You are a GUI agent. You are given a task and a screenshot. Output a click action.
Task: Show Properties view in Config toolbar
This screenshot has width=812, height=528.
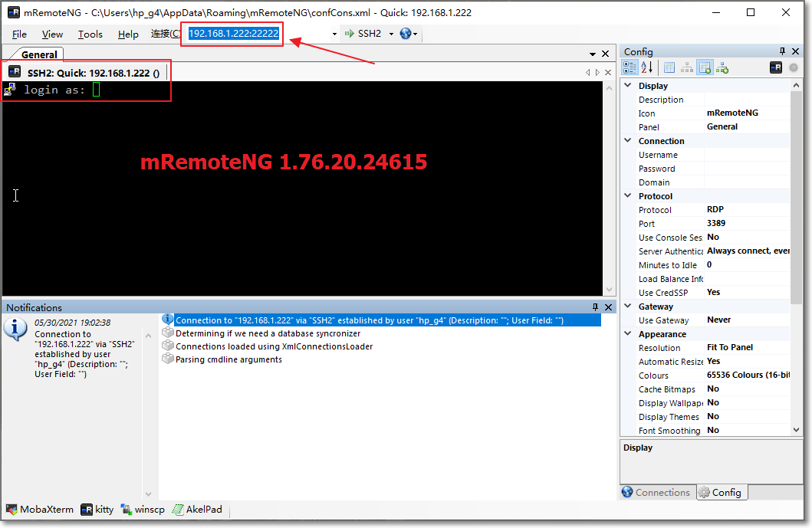point(669,67)
